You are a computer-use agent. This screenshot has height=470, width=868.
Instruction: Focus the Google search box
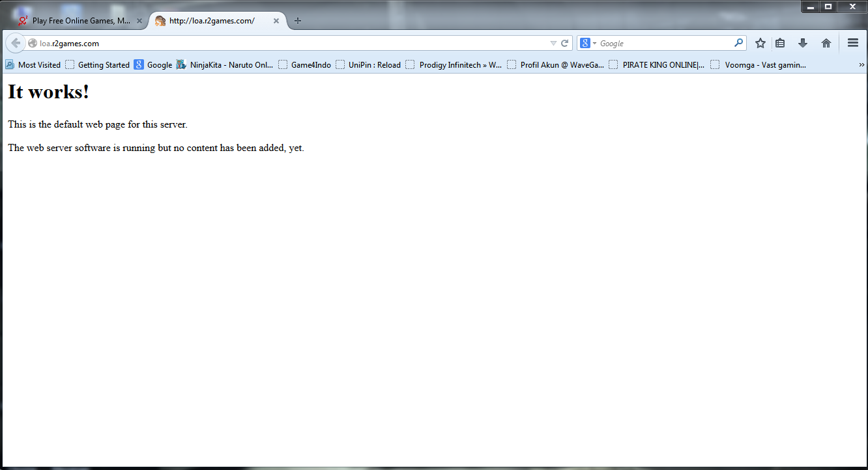click(665, 44)
